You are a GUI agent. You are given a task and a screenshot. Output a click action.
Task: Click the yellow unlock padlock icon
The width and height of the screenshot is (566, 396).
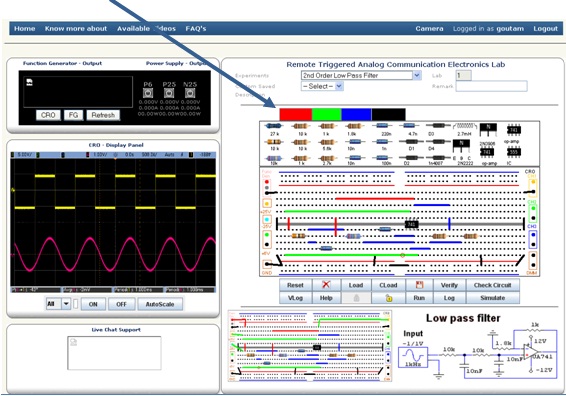point(388,298)
